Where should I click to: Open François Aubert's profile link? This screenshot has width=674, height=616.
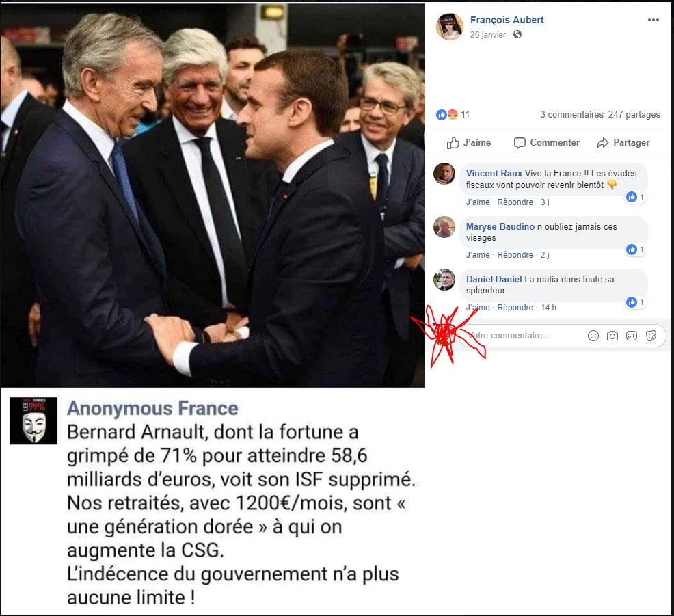[x=507, y=20]
